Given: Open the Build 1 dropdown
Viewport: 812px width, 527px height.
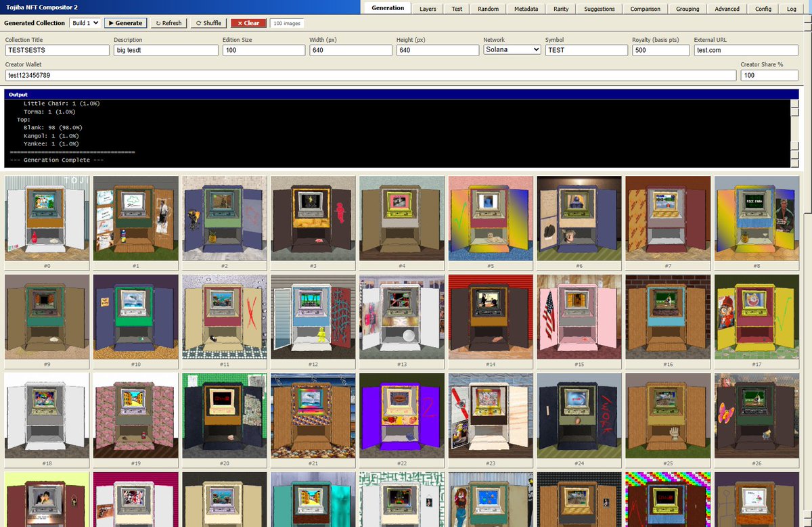Looking at the screenshot, I should [x=85, y=22].
